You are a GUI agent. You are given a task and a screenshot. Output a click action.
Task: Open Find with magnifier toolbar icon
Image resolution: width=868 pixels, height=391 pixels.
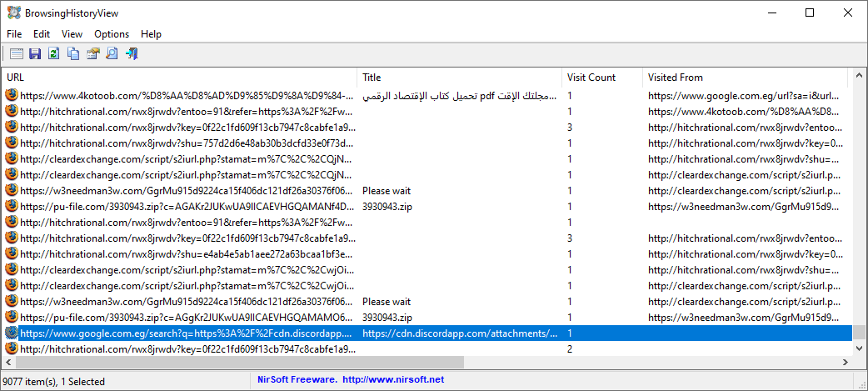click(112, 53)
